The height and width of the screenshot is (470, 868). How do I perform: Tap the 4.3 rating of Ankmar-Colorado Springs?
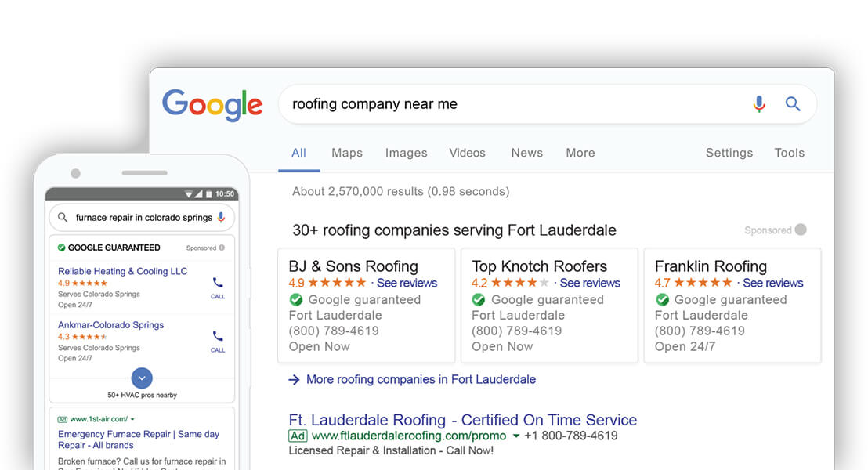(82, 337)
